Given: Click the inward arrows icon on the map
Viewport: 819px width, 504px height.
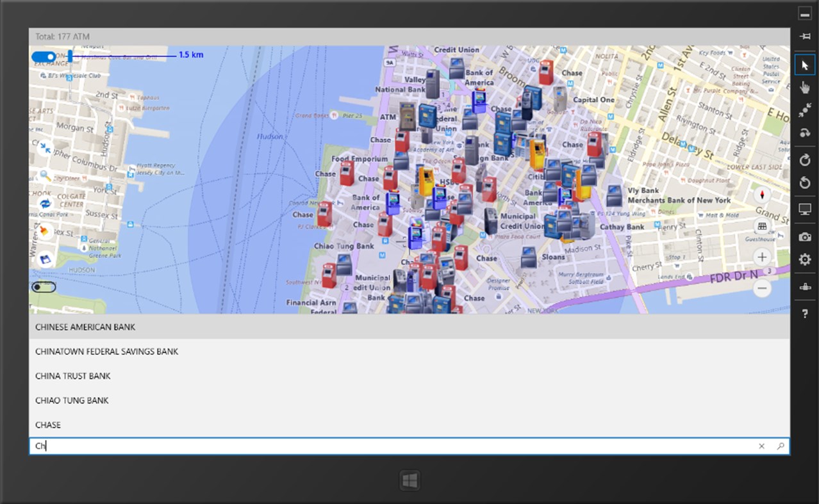Looking at the screenshot, I should point(45,149).
